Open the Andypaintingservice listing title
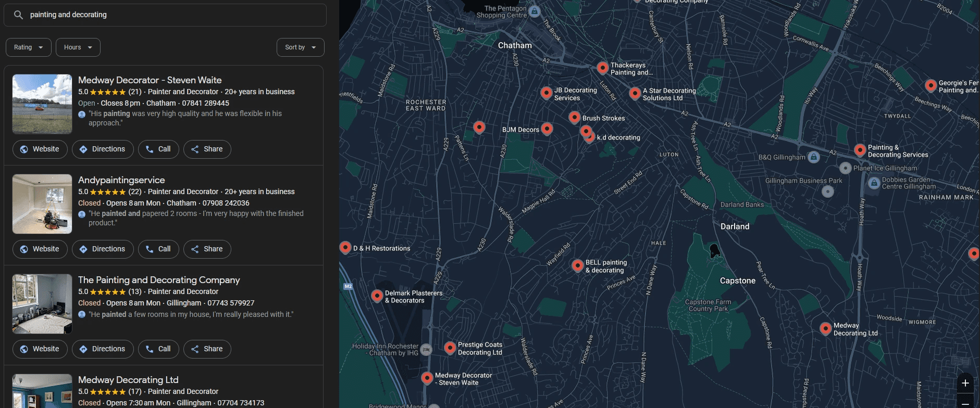The image size is (980, 408). click(x=121, y=180)
